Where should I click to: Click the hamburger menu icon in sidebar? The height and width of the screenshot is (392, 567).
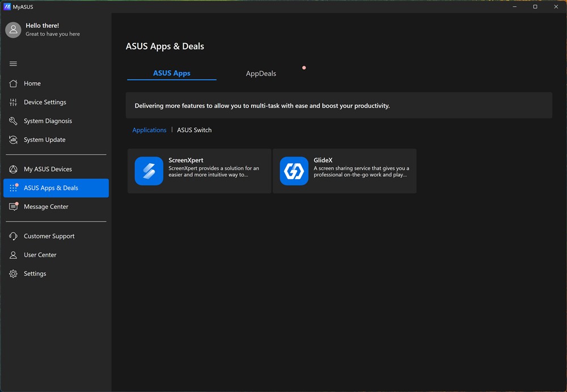13,64
